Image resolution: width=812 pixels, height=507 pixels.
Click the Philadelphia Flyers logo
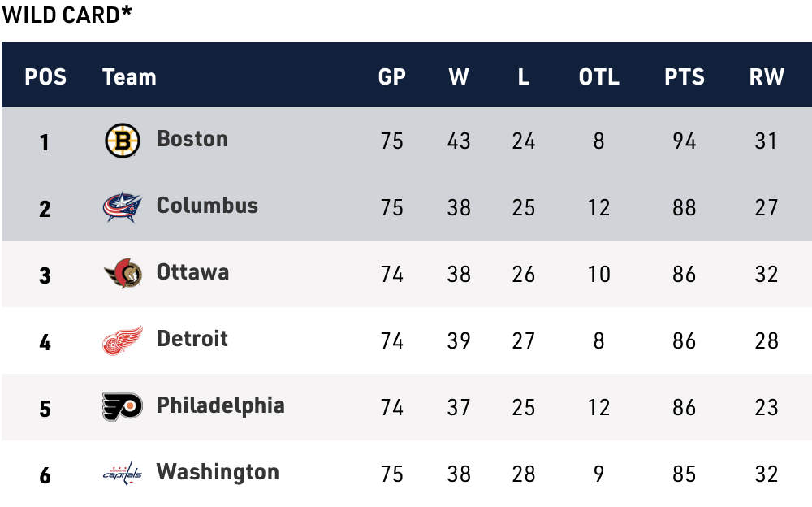(x=123, y=407)
